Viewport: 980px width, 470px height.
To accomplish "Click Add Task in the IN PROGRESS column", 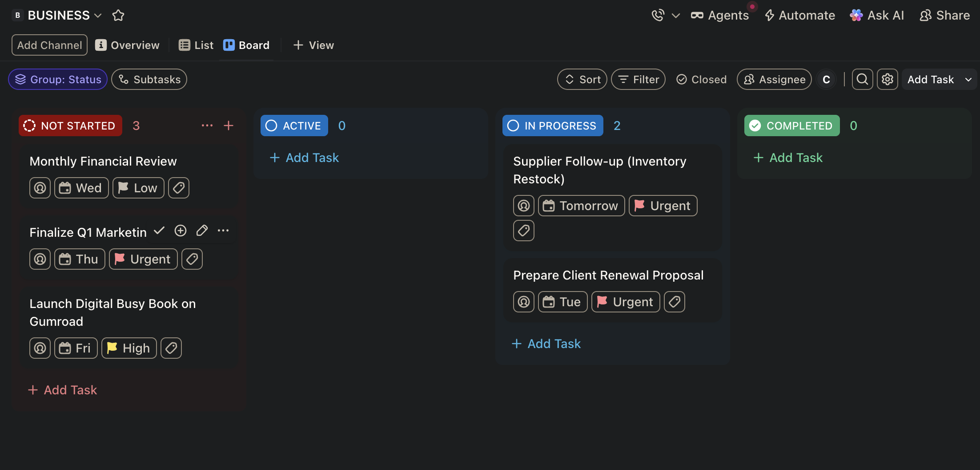I will tap(546, 344).
